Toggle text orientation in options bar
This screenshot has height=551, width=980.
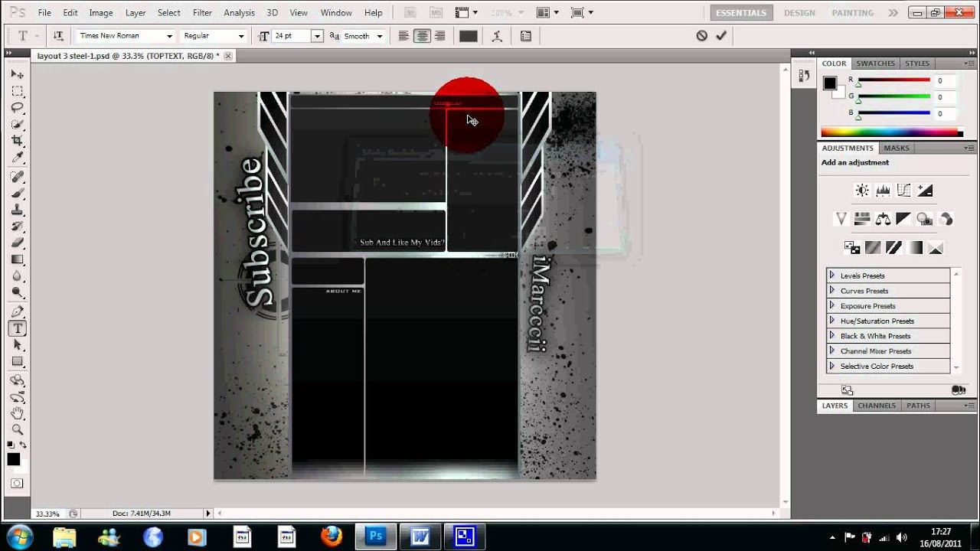point(58,36)
